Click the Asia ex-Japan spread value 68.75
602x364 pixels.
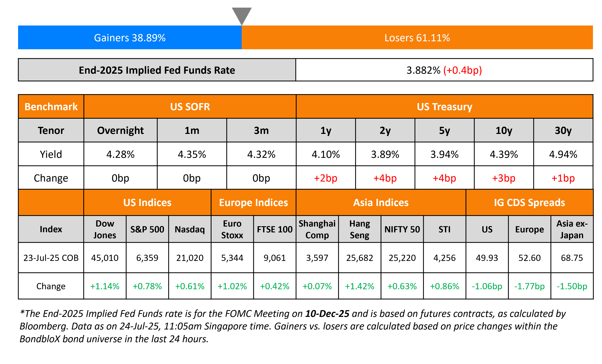tap(572, 258)
